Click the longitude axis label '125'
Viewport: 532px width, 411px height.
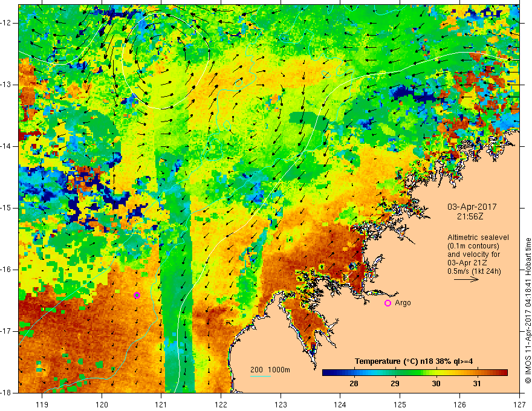[400, 404]
